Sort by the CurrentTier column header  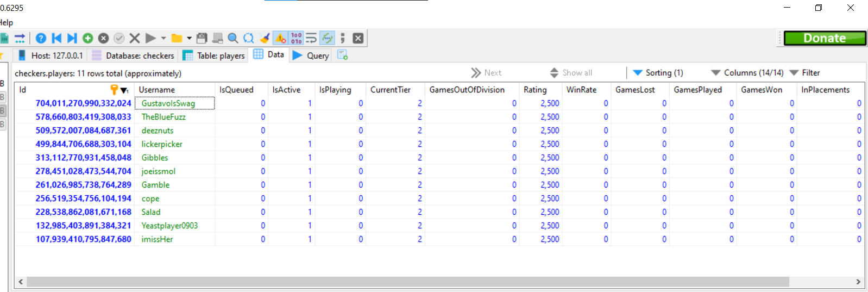point(395,90)
